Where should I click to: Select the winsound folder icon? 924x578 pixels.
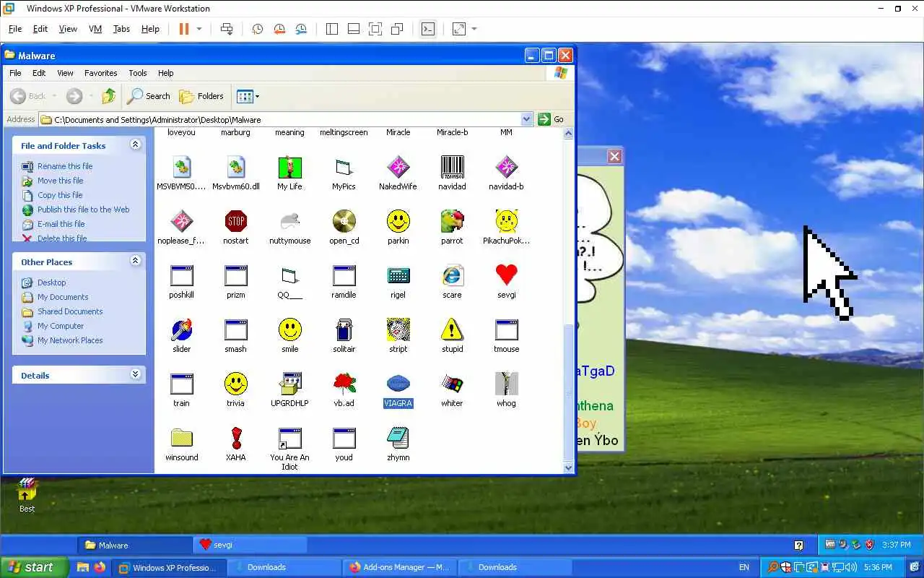(x=181, y=438)
